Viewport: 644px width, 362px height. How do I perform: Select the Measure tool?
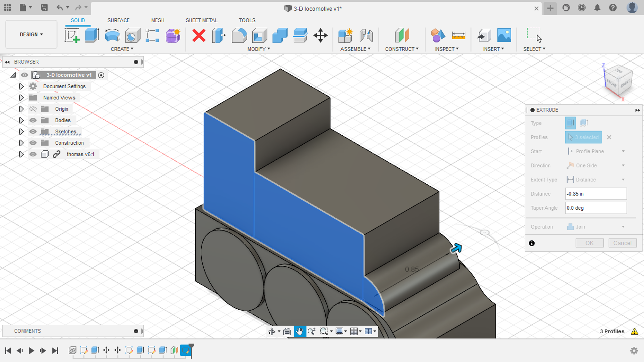pos(459,35)
